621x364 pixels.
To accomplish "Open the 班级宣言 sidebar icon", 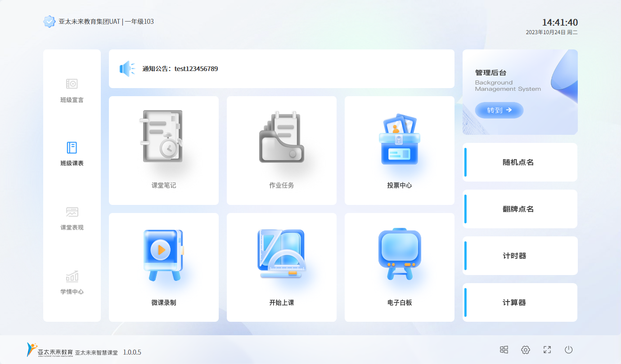I will (72, 84).
